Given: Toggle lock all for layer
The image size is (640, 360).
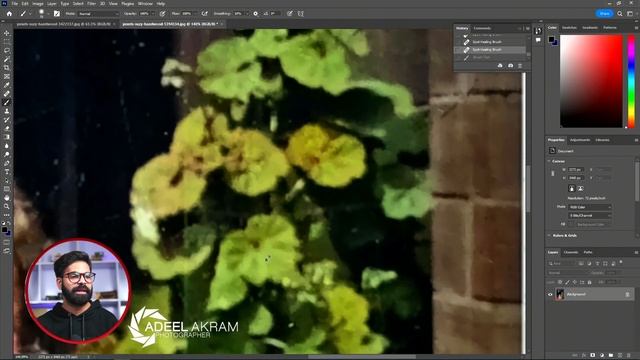Looking at the screenshot, I should pyautogui.click(x=589, y=282).
